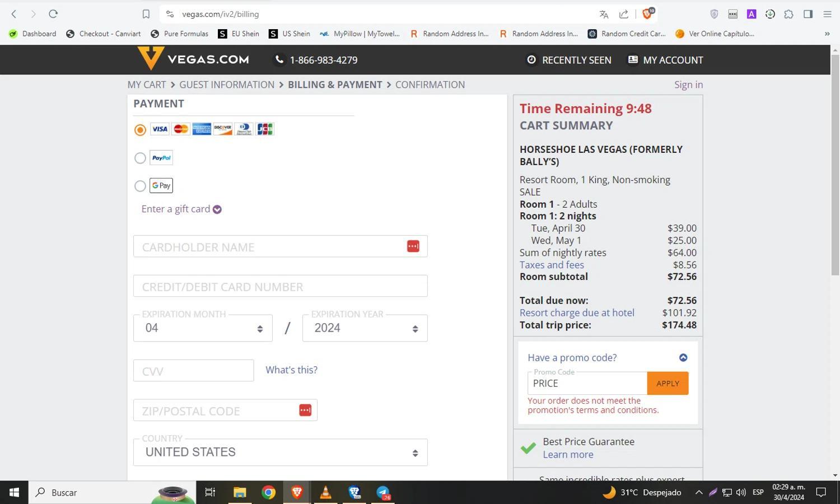Open the Dashboard bookmark

32,34
